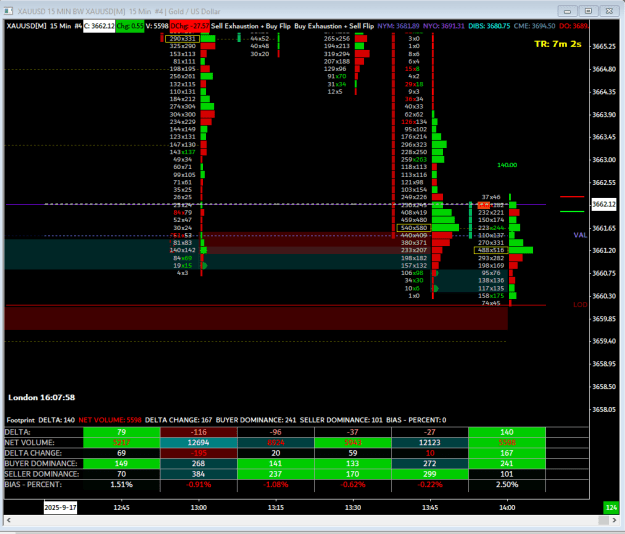Click the Delta cell showing -116
Image resolution: width=625 pixels, height=534 pixels.
point(199,432)
